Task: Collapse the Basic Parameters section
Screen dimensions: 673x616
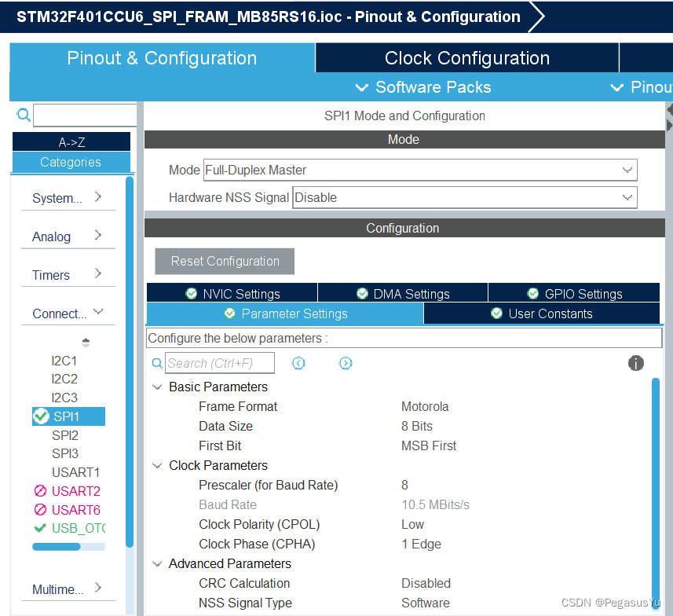Action: pos(156,387)
